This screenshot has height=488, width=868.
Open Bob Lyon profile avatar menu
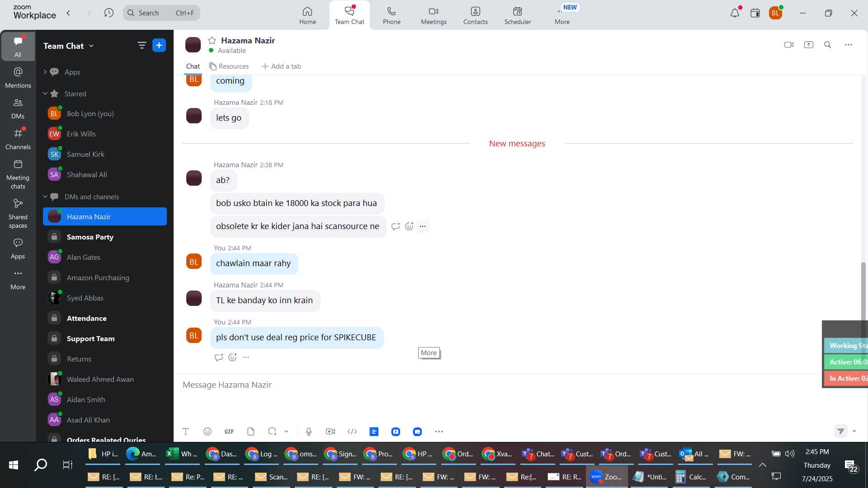point(776,13)
